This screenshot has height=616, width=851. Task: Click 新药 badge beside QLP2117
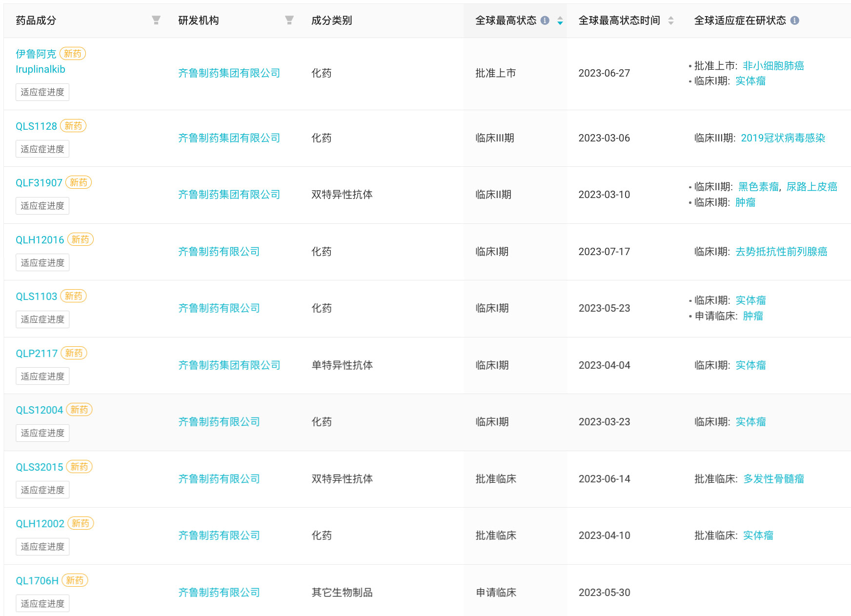point(74,353)
